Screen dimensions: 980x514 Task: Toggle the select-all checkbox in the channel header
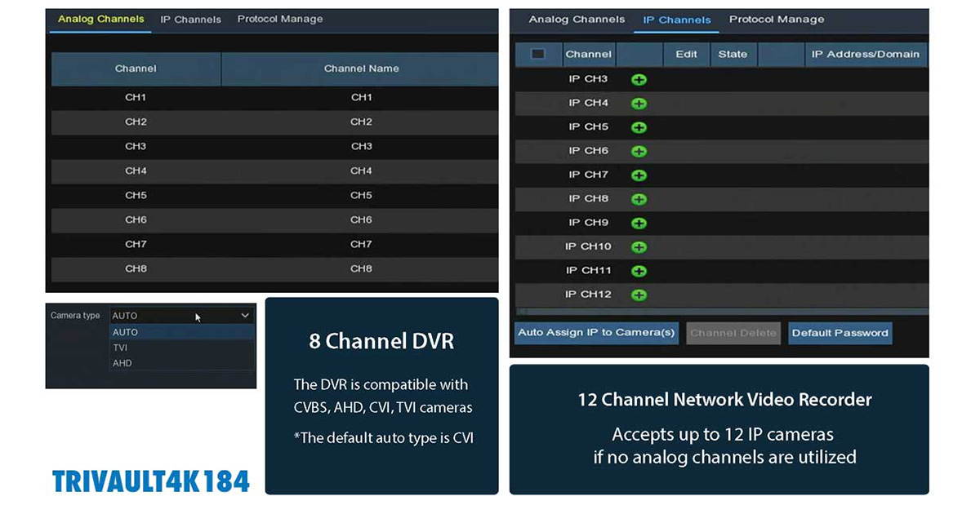(x=537, y=54)
